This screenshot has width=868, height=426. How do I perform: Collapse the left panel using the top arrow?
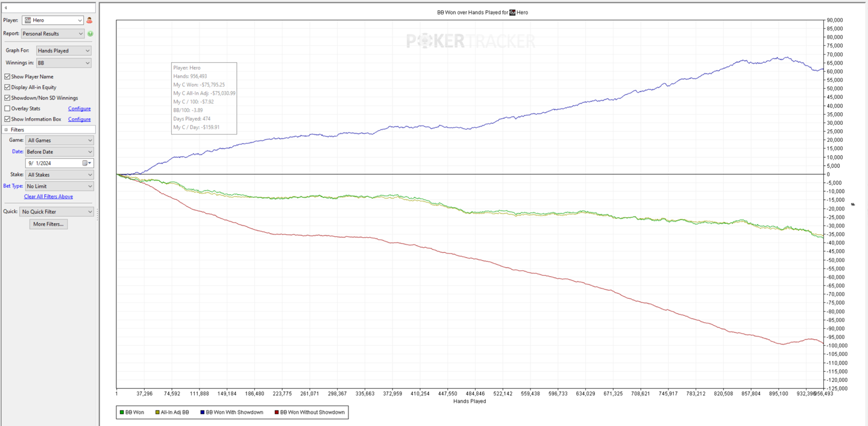point(6,8)
